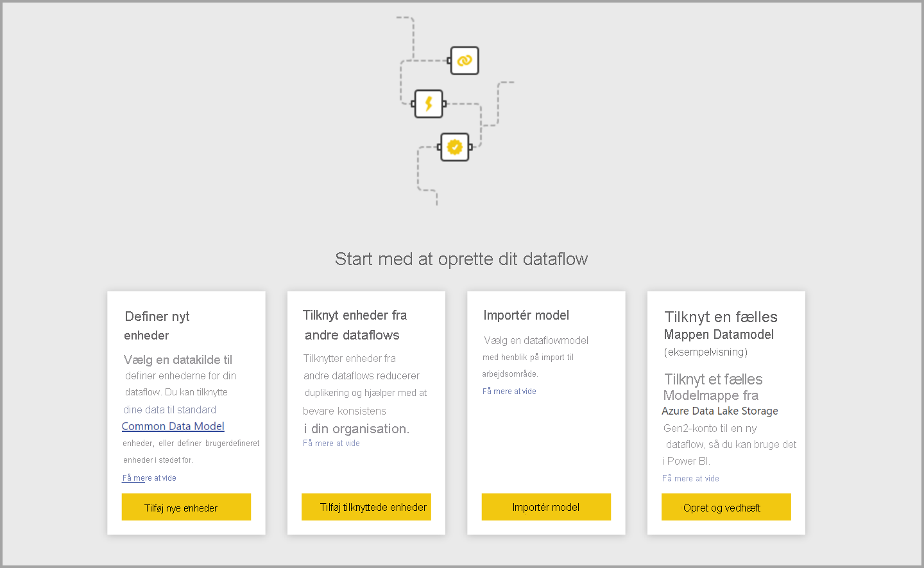Click the i din organisation text
Image resolution: width=924 pixels, height=568 pixels.
356,429
